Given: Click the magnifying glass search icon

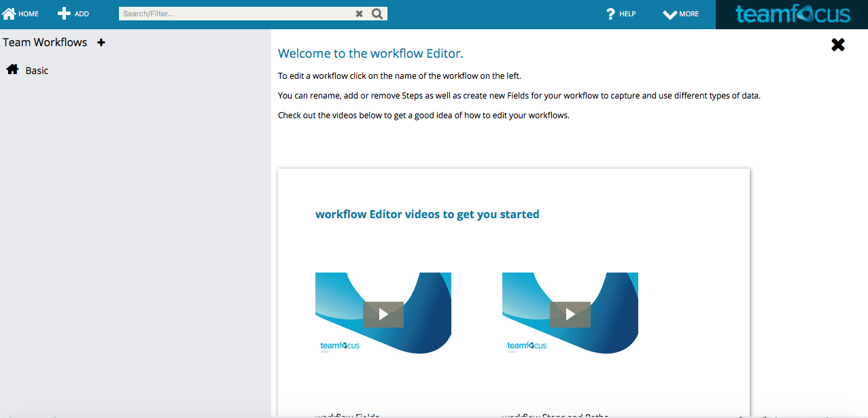Looking at the screenshot, I should pos(377,14).
